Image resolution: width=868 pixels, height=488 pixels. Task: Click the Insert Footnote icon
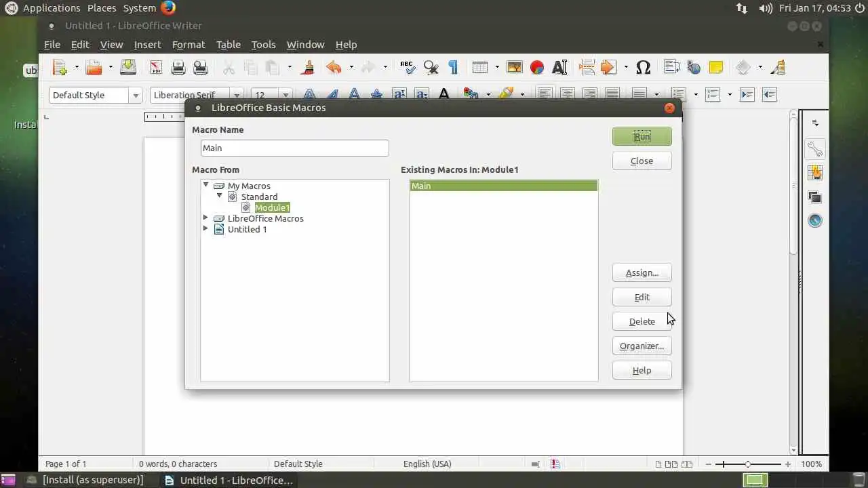click(x=671, y=67)
